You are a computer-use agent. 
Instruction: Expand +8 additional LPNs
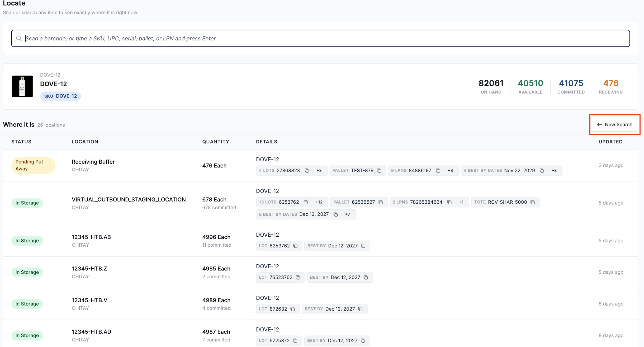coord(450,171)
